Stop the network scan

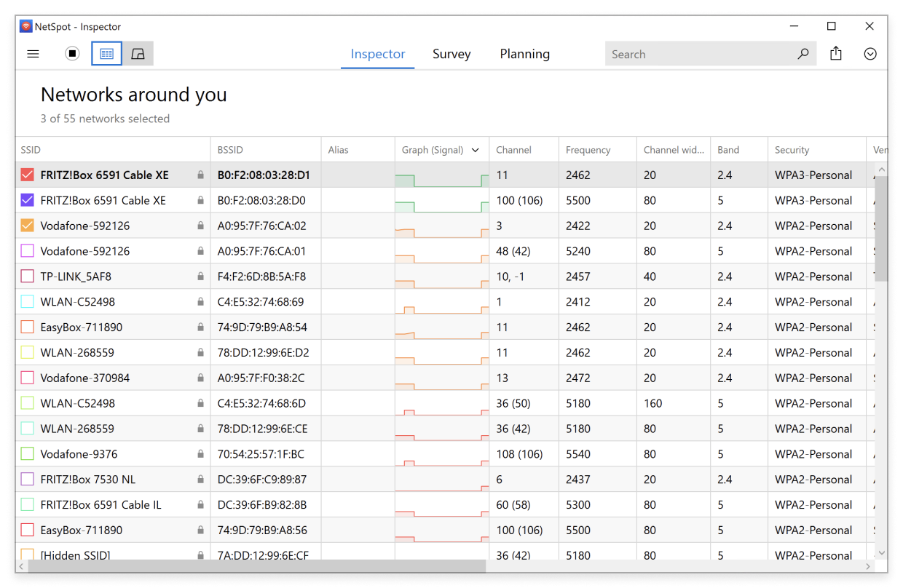(x=72, y=54)
